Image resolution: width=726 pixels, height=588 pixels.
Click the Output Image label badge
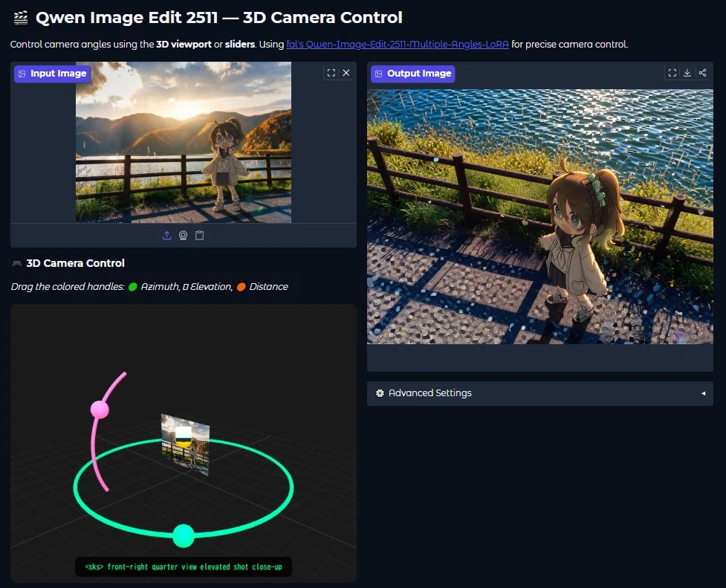click(413, 74)
